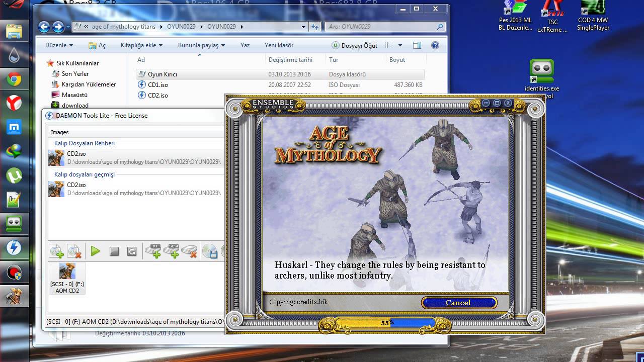Click Yeni klasör in Explorer toolbar
The height and width of the screenshot is (362, 644).
[x=279, y=45]
